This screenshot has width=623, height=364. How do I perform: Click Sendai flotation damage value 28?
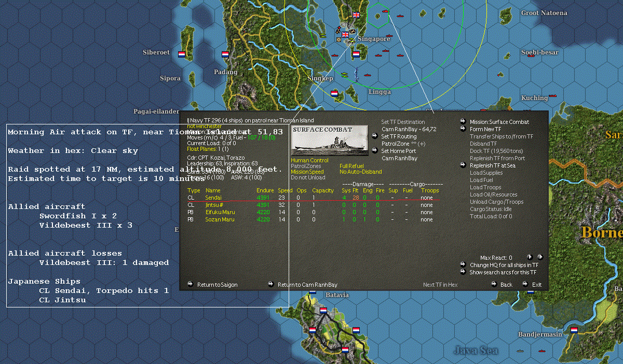coord(356,198)
